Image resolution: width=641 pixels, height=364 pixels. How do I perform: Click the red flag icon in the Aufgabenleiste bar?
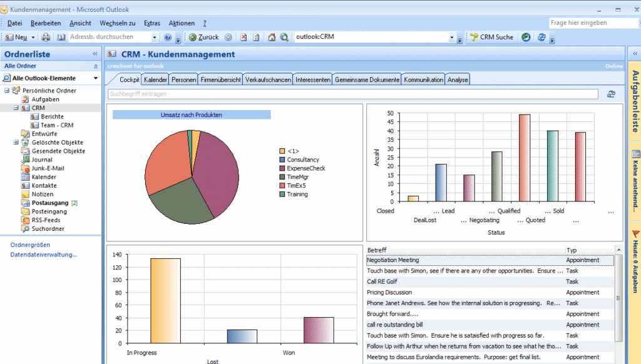[636, 234]
